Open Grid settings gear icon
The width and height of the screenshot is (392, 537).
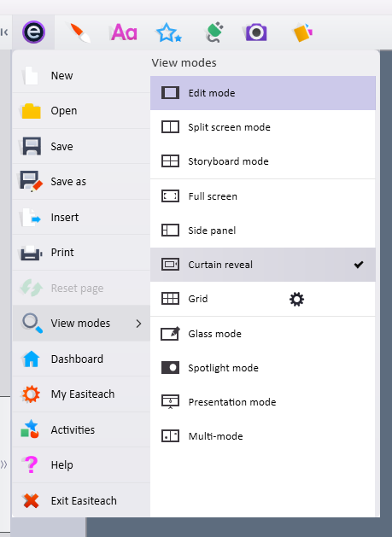[x=296, y=300]
